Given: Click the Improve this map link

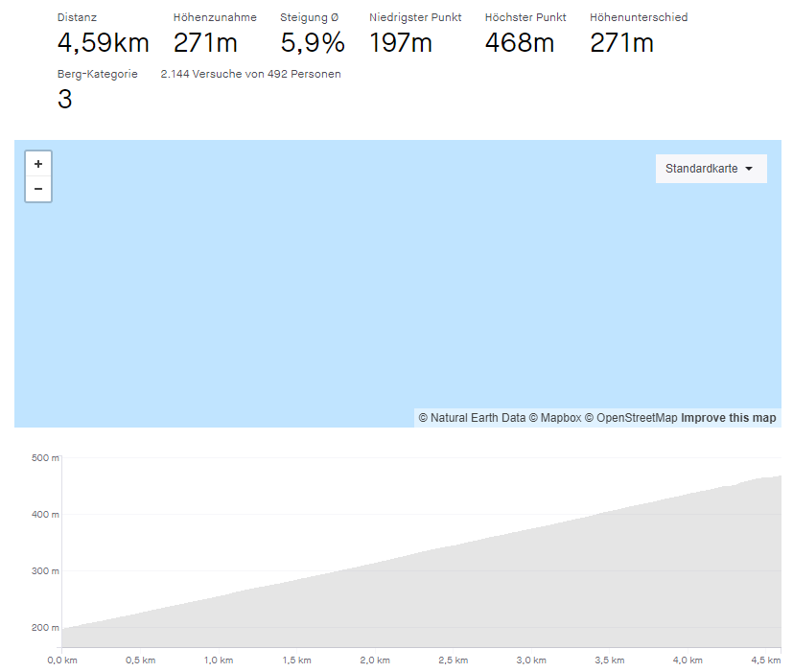Looking at the screenshot, I should 729,418.
